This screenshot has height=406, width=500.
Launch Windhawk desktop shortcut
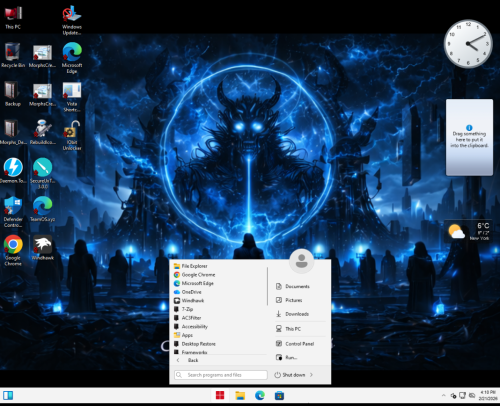click(42, 248)
